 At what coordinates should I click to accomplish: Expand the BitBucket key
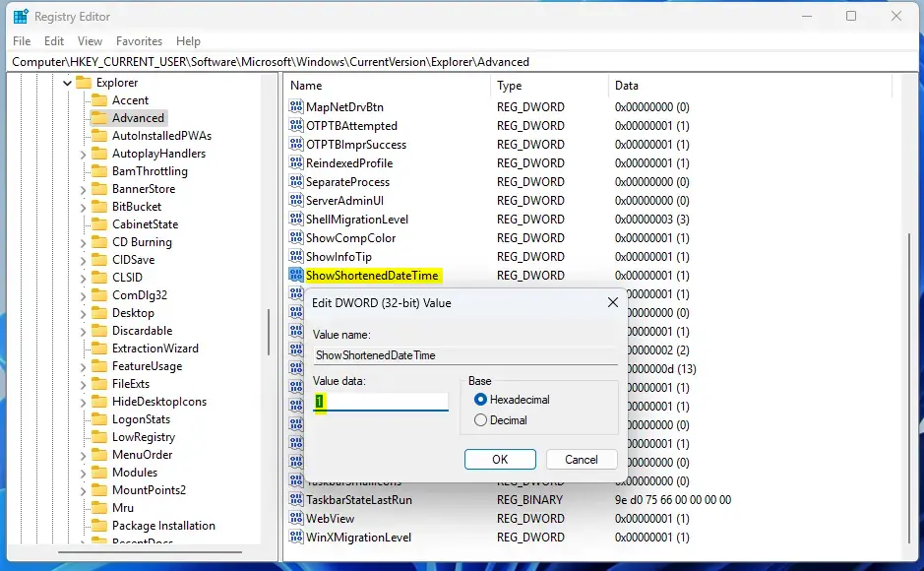tap(83, 208)
